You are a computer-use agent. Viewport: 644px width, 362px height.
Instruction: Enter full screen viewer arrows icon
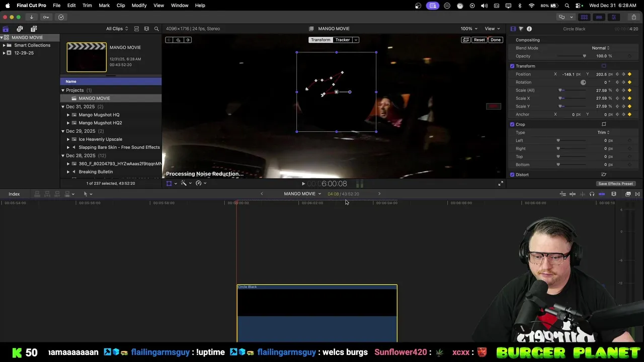[x=501, y=184]
